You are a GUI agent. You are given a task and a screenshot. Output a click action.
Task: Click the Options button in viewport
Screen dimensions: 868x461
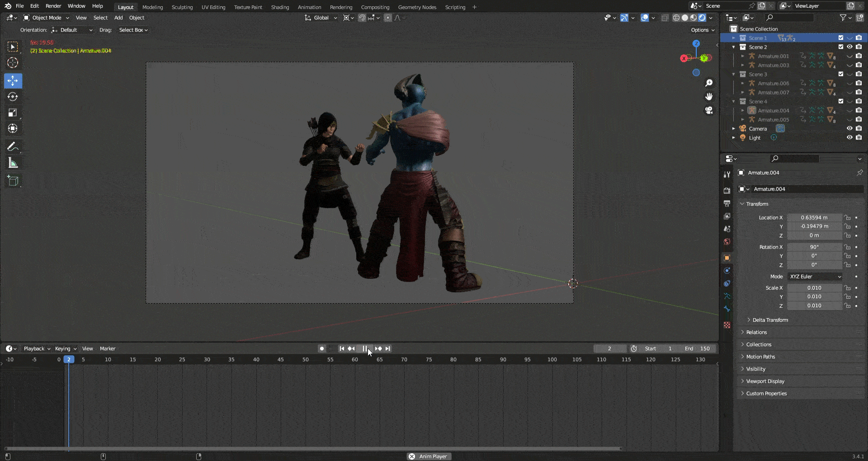pyautogui.click(x=703, y=30)
